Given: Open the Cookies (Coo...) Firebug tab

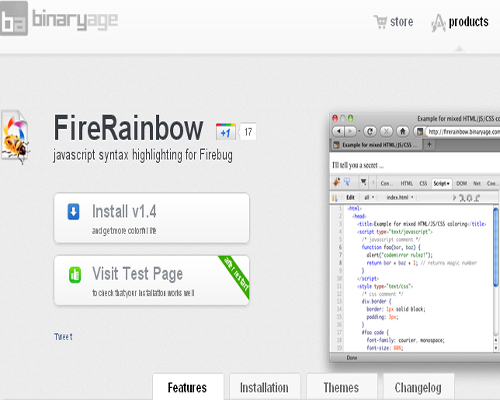Looking at the screenshot, I should pyautogui.click(x=493, y=183).
